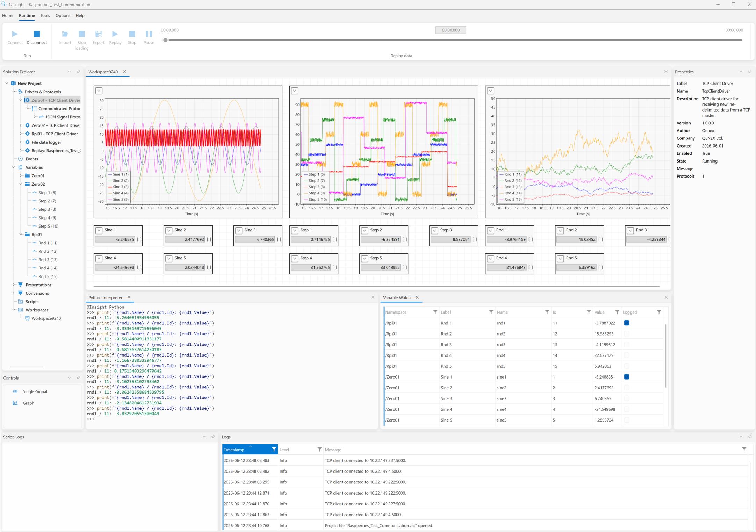Image resolution: width=756 pixels, height=532 pixels.
Task: Open dropdown on the Step graph widget
Action: 295,91
